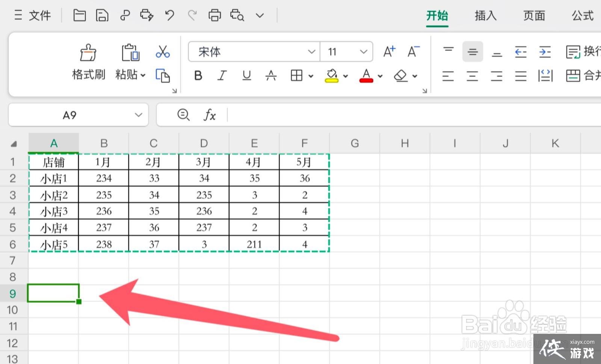This screenshot has height=364, width=601.
Task: Expand the font color dropdown arrow
Action: pos(380,76)
